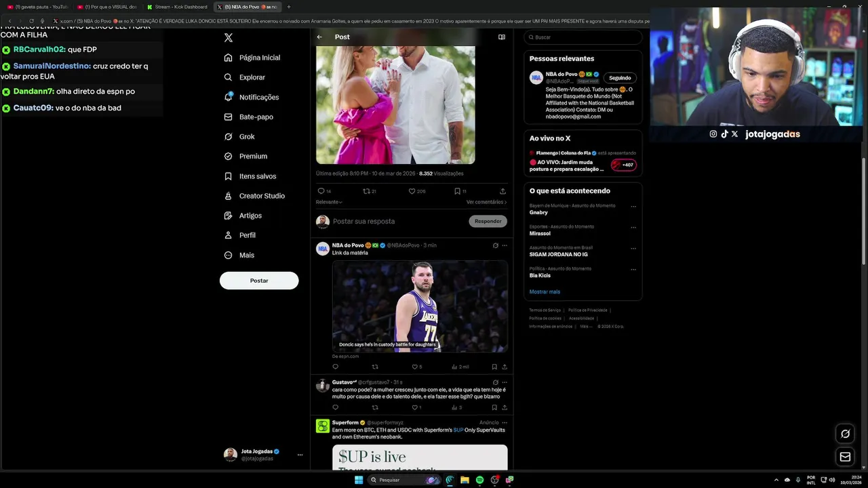This screenshot has height=488, width=868.
Task: Share the main post
Action: tap(502, 191)
